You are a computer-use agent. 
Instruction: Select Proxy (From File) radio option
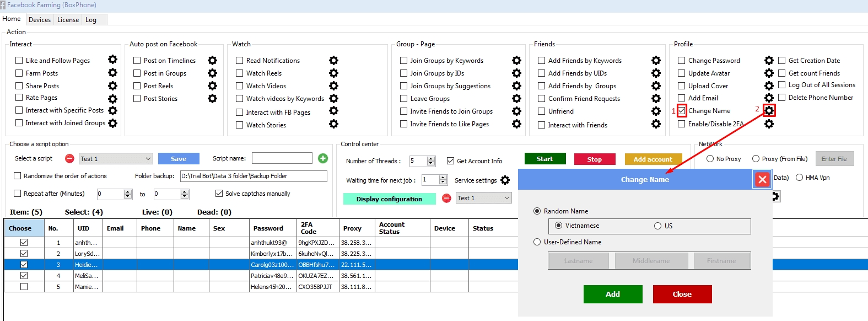(756, 158)
